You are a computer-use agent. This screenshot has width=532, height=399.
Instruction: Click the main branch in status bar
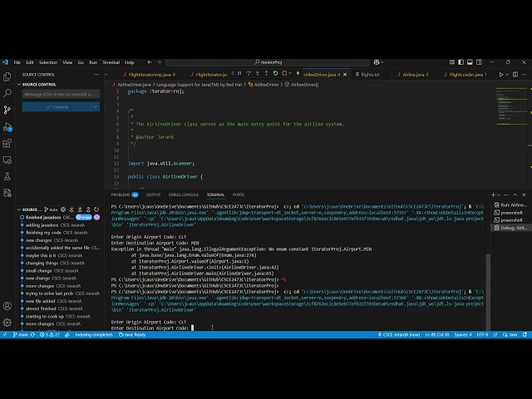(x=21, y=334)
